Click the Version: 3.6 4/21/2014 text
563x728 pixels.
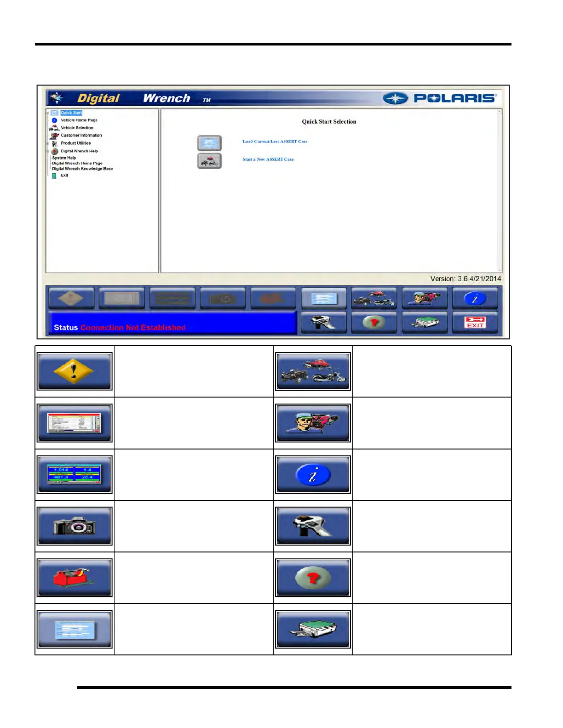click(x=465, y=279)
